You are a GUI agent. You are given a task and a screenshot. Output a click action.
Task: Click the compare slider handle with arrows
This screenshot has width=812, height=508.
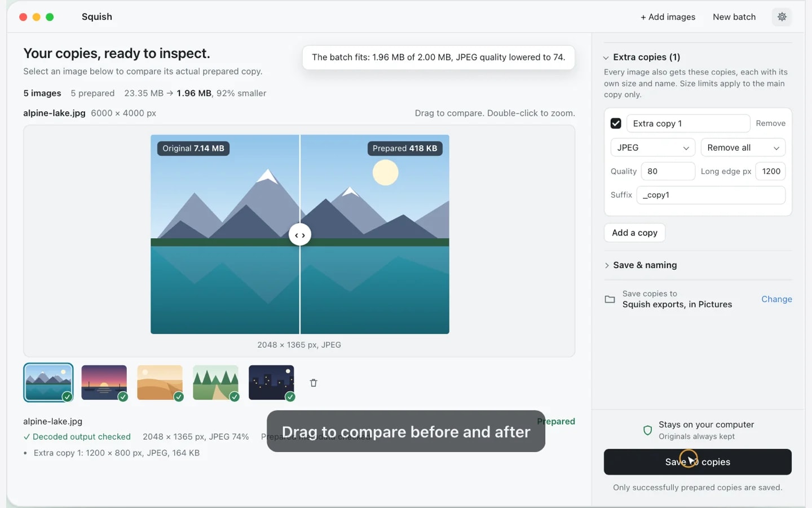(x=300, y=235)
